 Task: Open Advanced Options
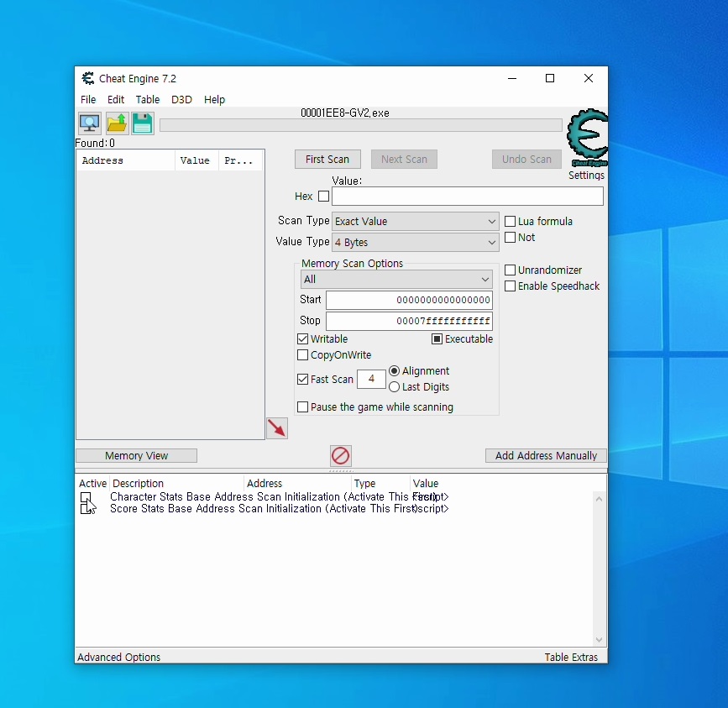coord(119,657)
